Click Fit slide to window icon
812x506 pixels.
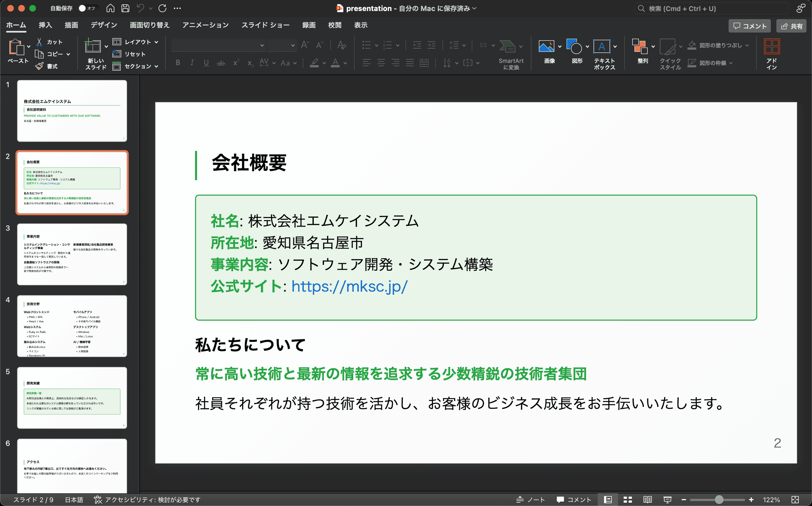click(795, 500)
